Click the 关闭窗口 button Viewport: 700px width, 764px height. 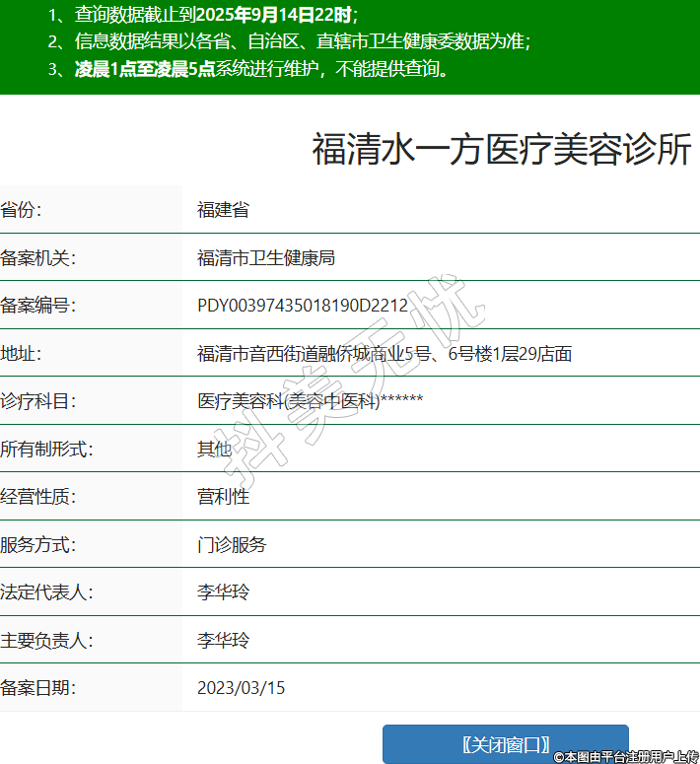[505, 744]
